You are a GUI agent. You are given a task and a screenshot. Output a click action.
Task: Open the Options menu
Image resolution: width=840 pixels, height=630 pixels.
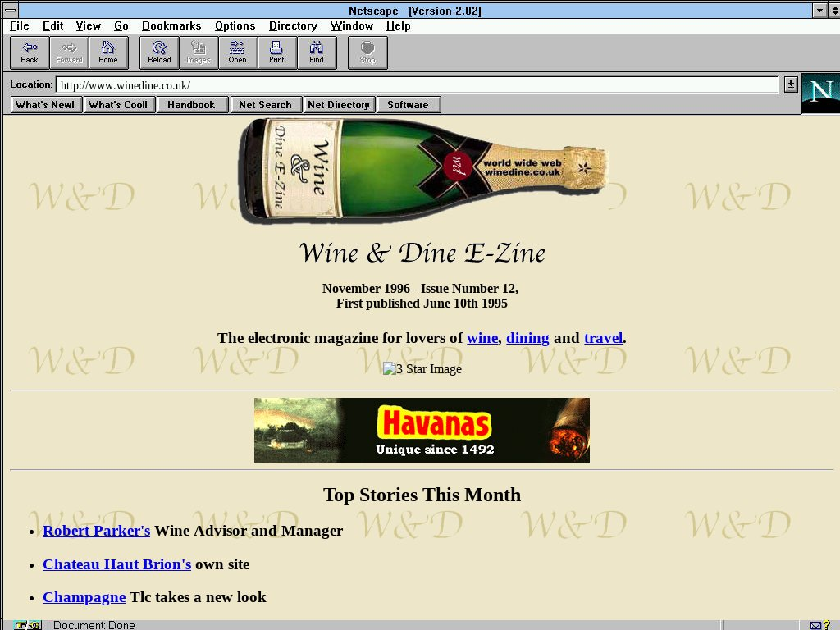point(235,26)
